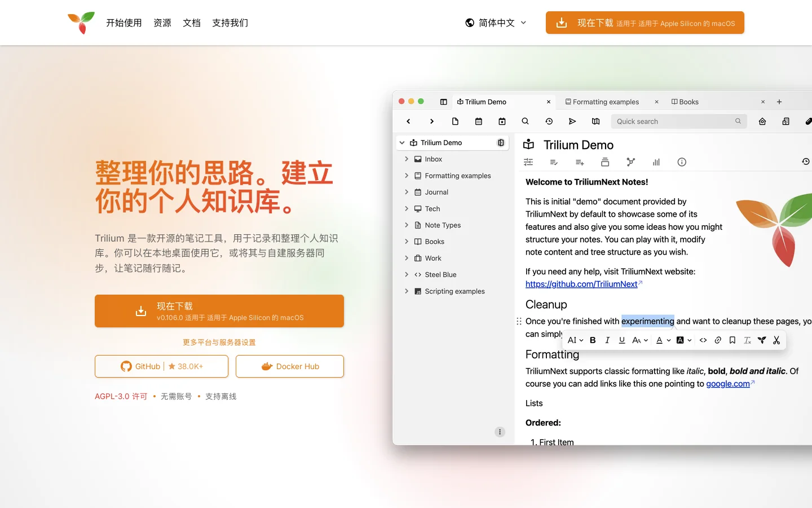Go back with the left arrow in the launcher bar
This screenshot has width=812, height=508.
(x=408, y=121)
